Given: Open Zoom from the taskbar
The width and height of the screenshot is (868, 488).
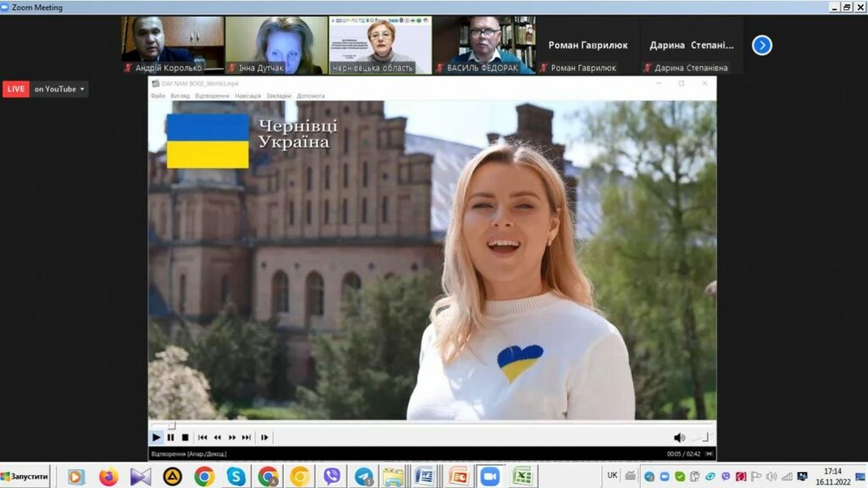Looking at the screenshot, I should (x=490, y=476).
